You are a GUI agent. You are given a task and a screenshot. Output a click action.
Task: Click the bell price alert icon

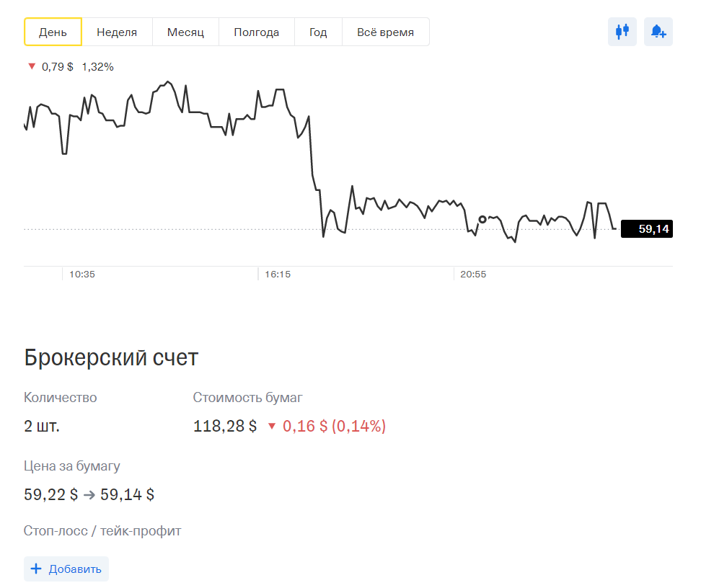658,32
